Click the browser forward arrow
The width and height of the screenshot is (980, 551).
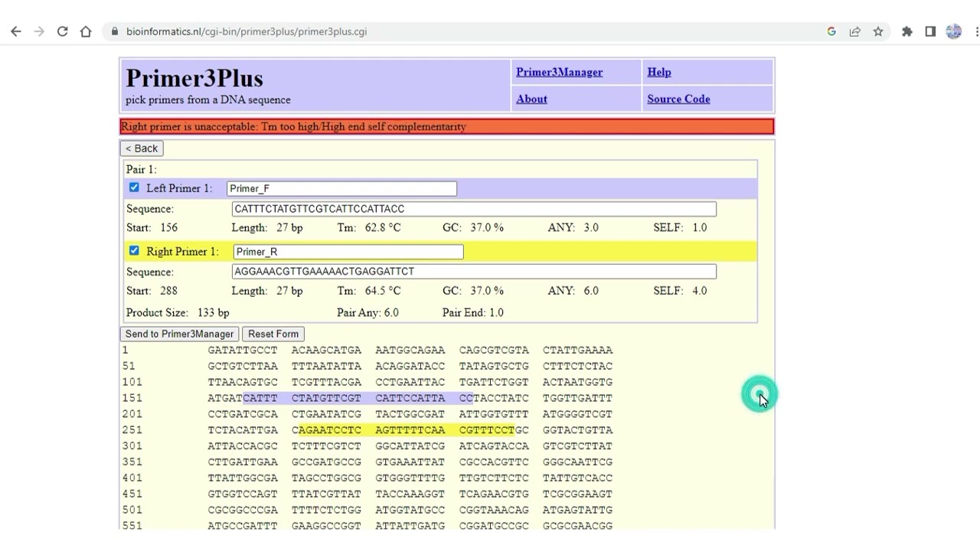point(40,31)
